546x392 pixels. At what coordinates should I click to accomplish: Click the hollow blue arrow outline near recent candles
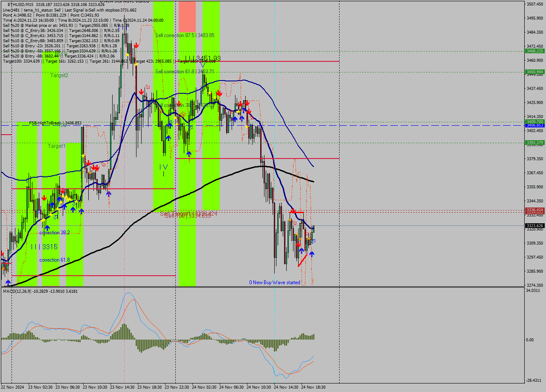point(314,241)
